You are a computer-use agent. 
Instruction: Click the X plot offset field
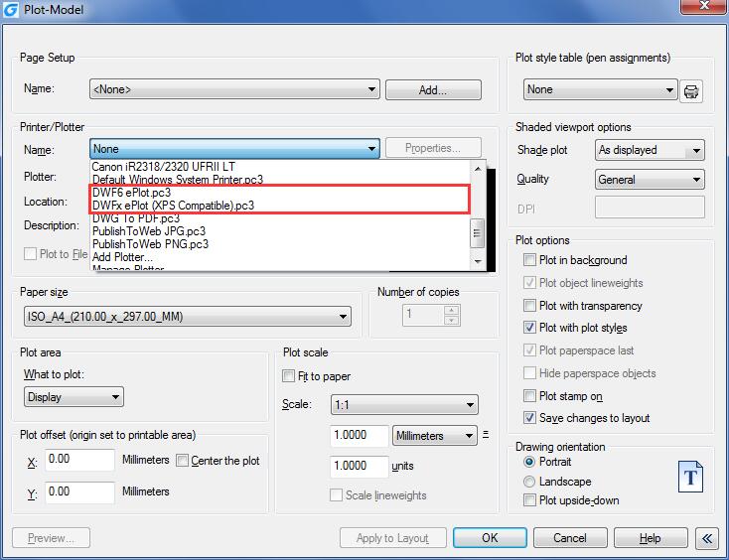click(x=79, y=460)
